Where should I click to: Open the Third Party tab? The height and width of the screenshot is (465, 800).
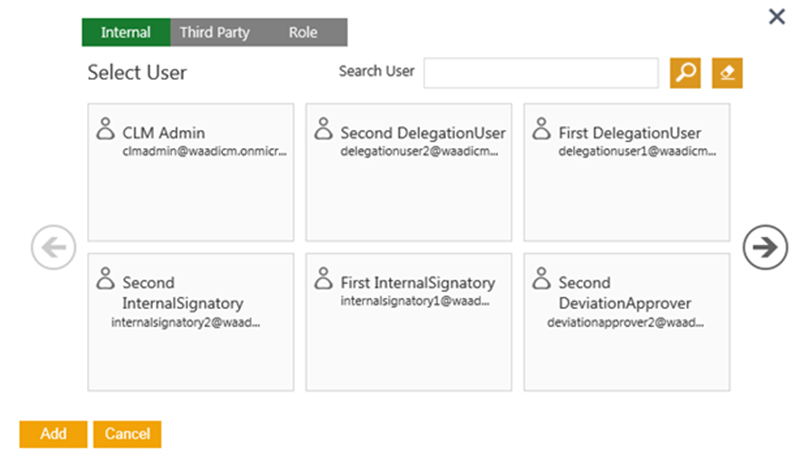[x=214, y=33]
